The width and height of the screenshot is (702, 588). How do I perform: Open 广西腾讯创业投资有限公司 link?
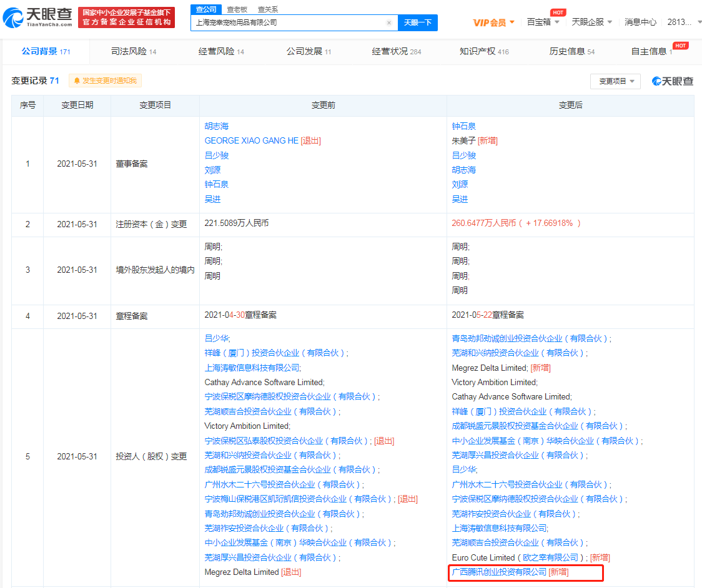pos(499,572)
